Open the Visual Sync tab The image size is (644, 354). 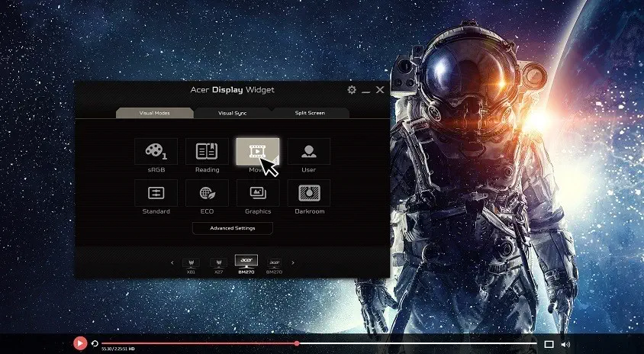click(233, 113)
